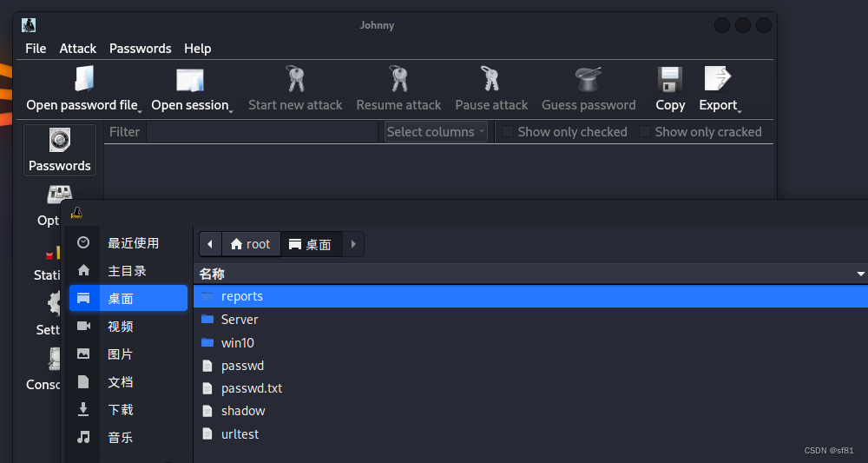Expand the Export dropdown arrow
The image size is (868, 463).
(739, 111)
